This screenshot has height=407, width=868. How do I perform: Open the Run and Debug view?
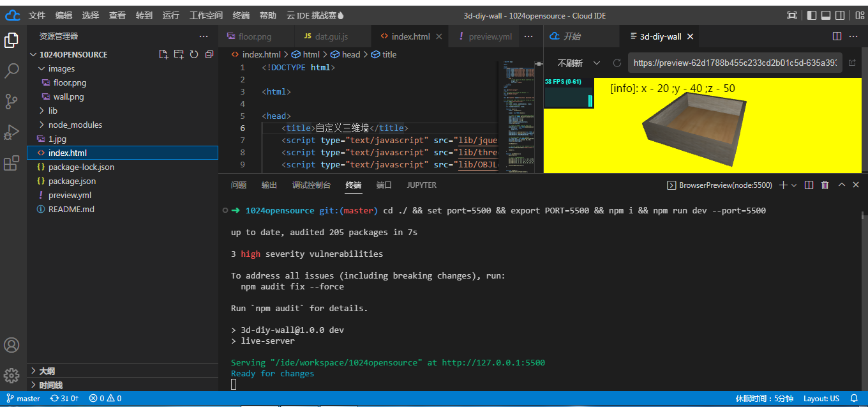pyautogui.click(x=11, y=132)
